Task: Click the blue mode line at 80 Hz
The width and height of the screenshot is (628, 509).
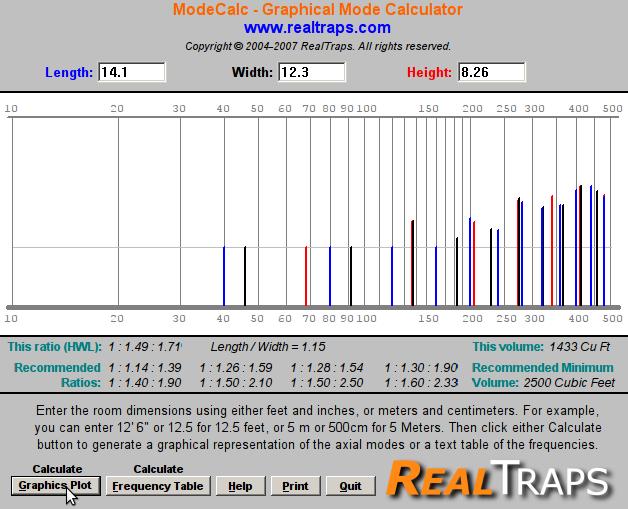Action: click(330, 276)
